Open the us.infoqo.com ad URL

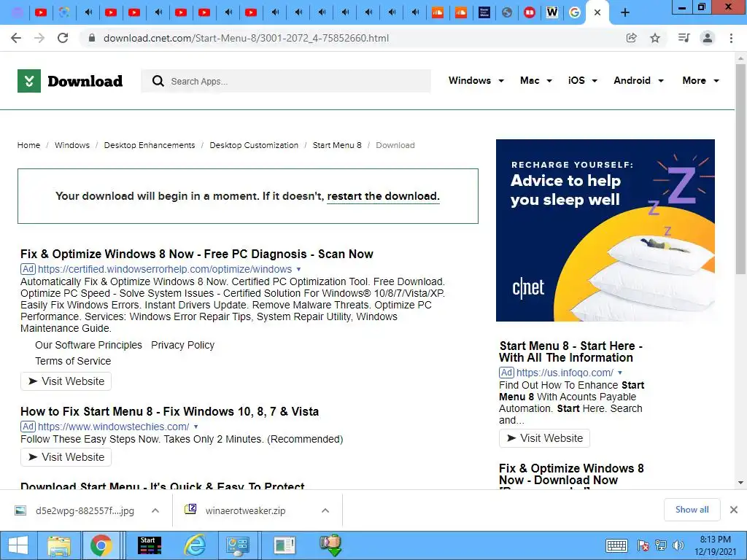coord(565,373)
